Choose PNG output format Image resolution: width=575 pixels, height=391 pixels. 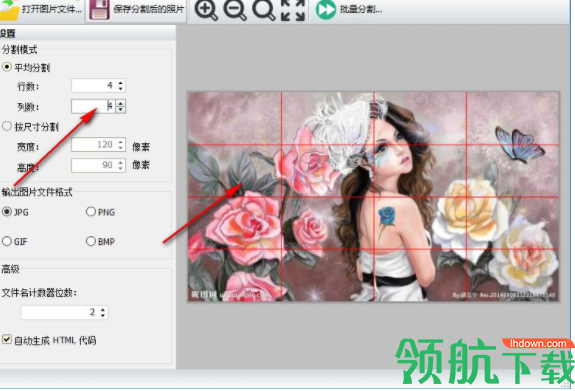91,212
